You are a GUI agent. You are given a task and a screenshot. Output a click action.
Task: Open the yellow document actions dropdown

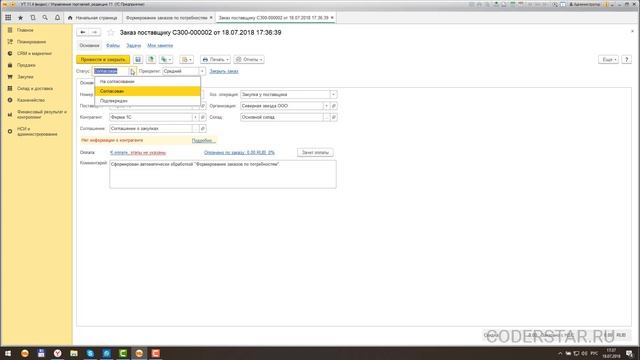(x=187, y=60)
